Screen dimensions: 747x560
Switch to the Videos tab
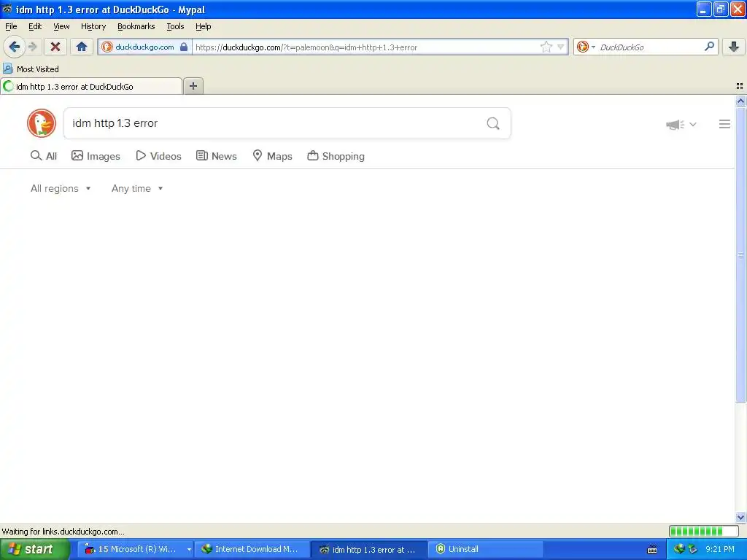click(158, 156)
